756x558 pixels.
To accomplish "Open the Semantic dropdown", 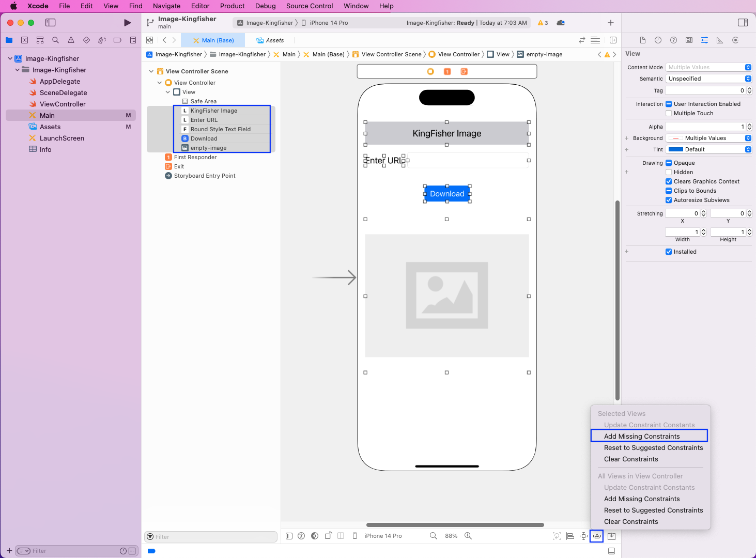I will (x=708, y=79).
